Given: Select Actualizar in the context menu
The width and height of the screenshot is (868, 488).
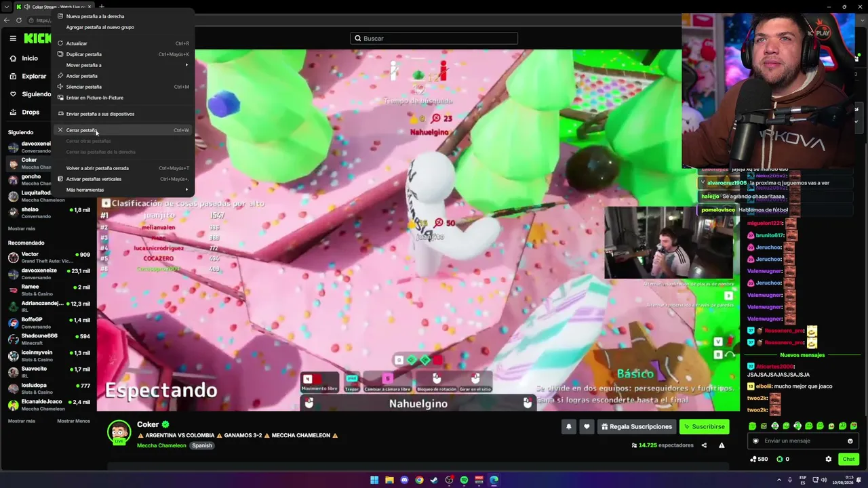Looking at the screenshot, I should (123, 43).
